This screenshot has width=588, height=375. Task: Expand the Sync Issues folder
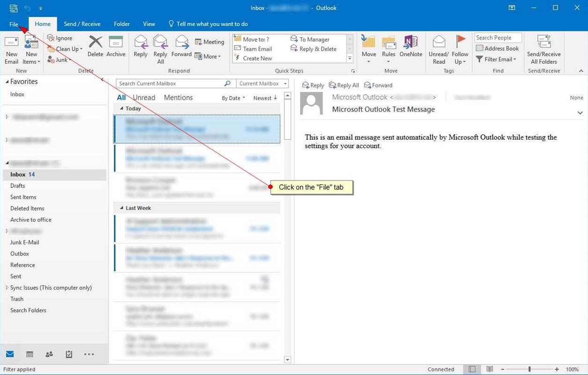[x=7, y=287]
